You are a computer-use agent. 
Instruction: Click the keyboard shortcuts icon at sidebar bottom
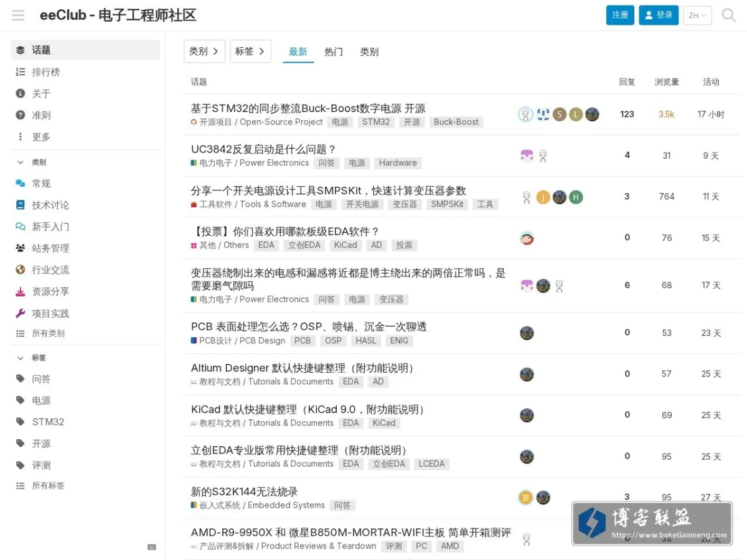pyautogui.click(x=151, y=547)
